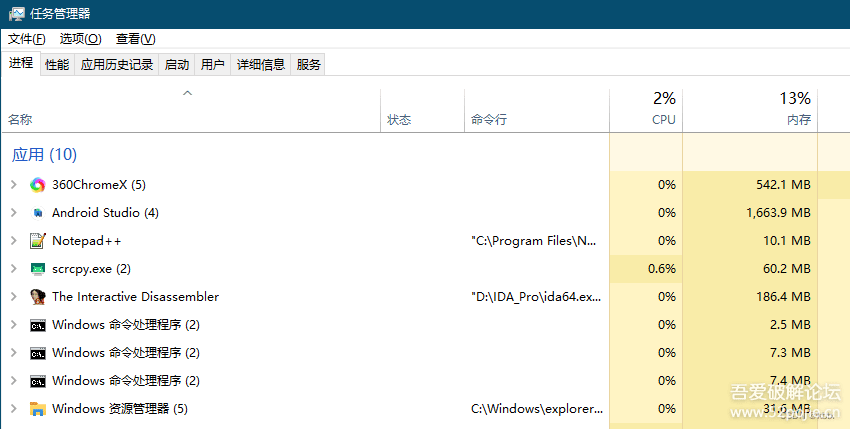Select the Android Studio (4) row name
850x429 pixels.
pyautogui.click(x=105, y=213)
